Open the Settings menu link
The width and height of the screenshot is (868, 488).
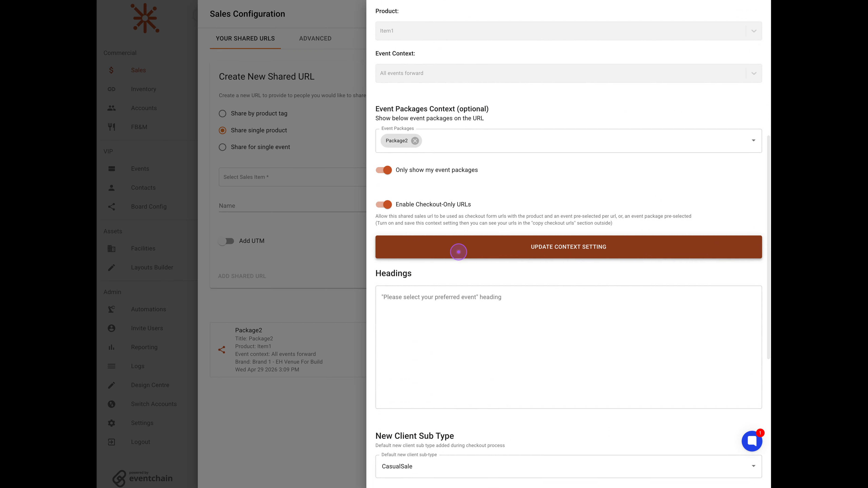tap(142, 423)
